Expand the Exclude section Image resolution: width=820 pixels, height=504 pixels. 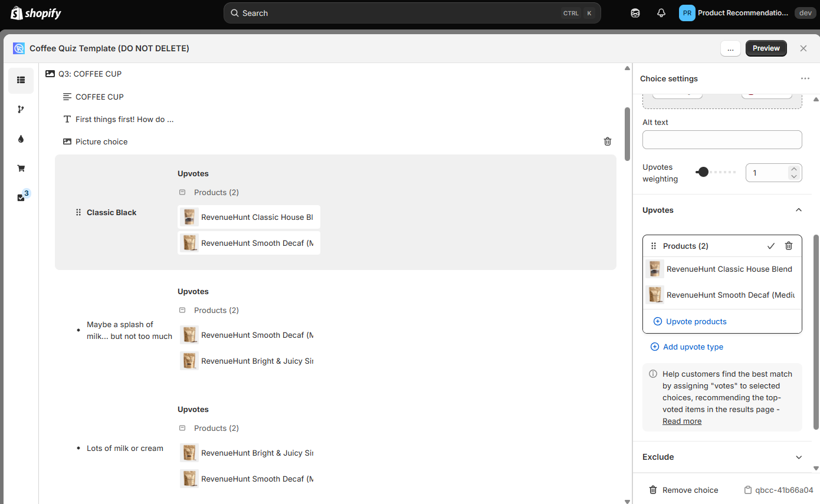(x=799, y=457)
